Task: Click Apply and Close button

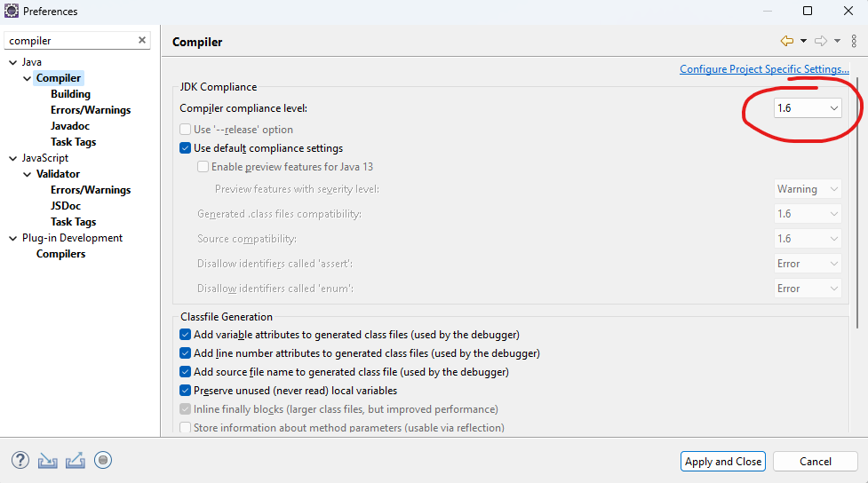Action: [723, 462]
